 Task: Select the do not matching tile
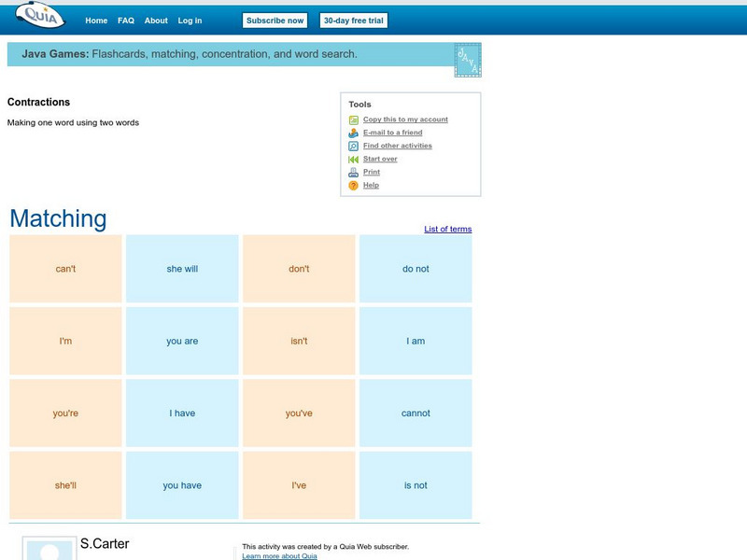click(x=415, y=268)
